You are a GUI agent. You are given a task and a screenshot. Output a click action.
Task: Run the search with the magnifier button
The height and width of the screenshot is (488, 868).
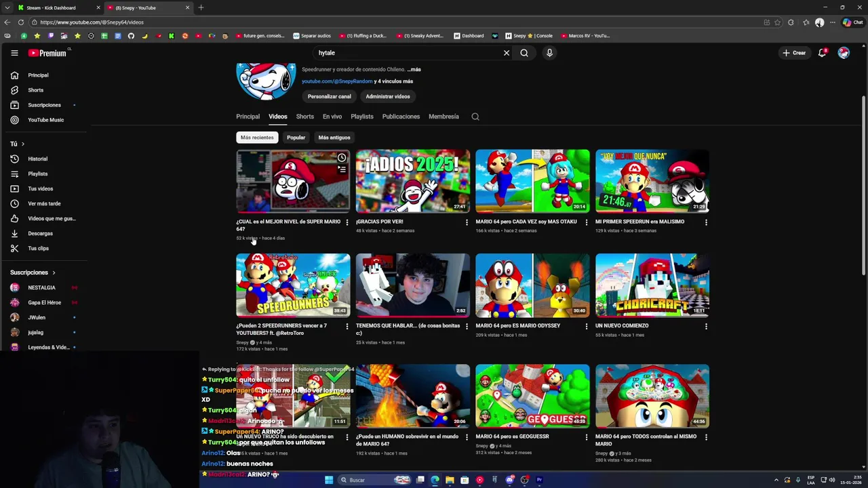tap(524, 53)
